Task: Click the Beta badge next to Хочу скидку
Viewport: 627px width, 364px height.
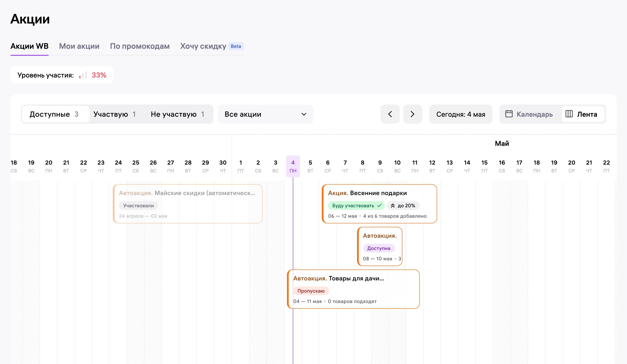Action: tap(236, 46)
